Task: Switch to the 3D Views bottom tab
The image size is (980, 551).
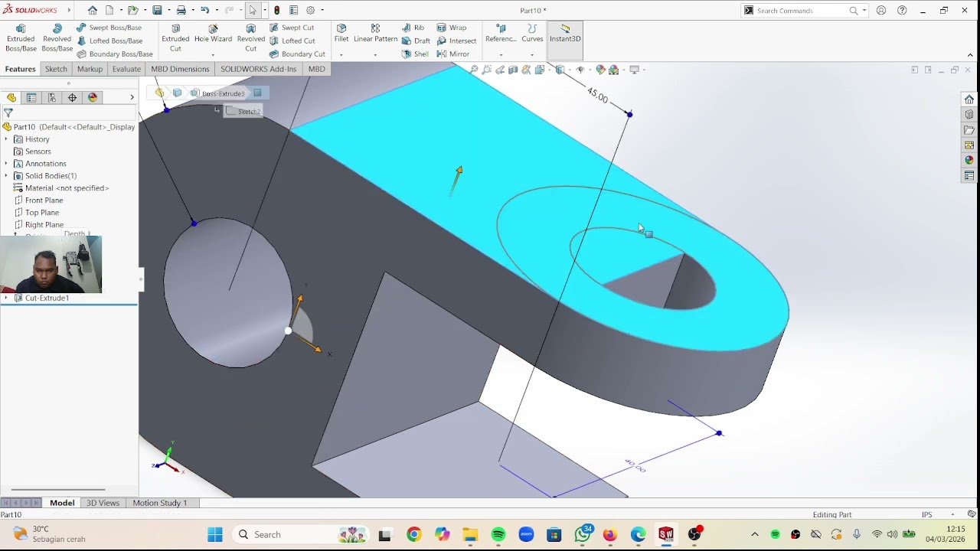Action: tap(103, 503)
